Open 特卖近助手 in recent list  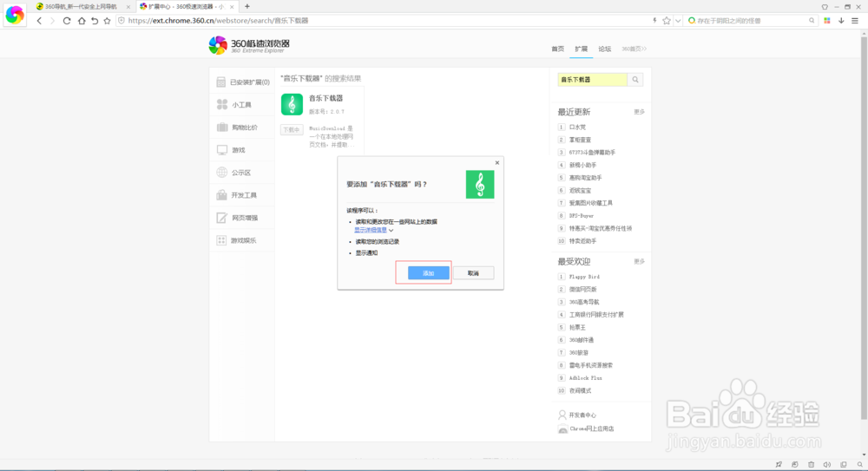click(x=583, y=241)
